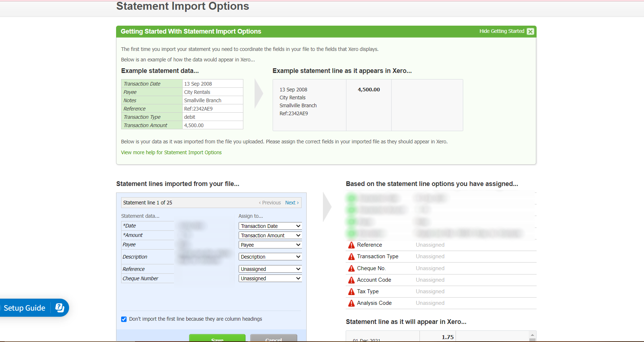The height and width of the screenshot is (342, 644).
Task: Click the '1.75' amount in statement preview
Action: [x=448, y=337]
